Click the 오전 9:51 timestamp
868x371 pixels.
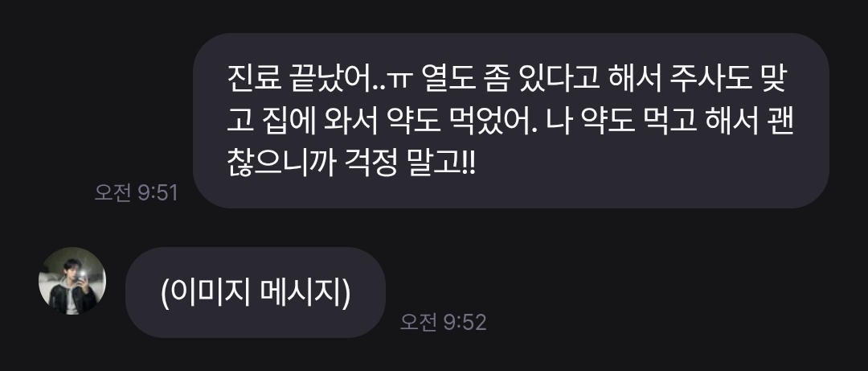[x=136, y=192]
